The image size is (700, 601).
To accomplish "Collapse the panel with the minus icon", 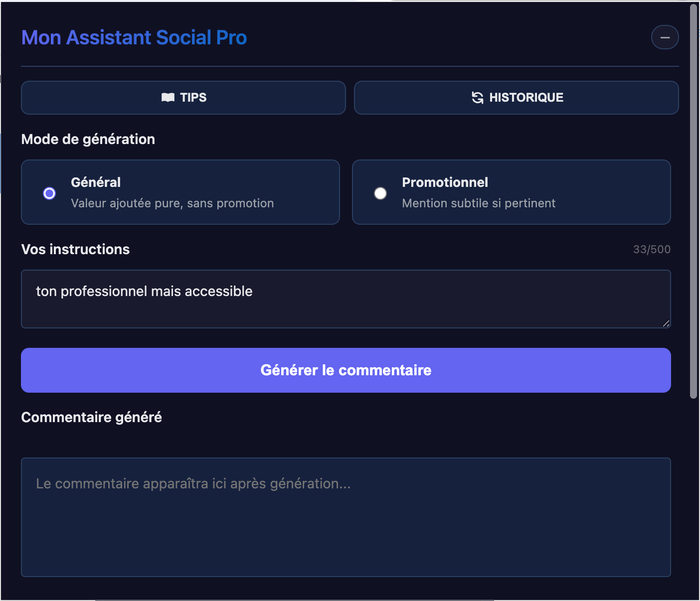I will point(665,37).
